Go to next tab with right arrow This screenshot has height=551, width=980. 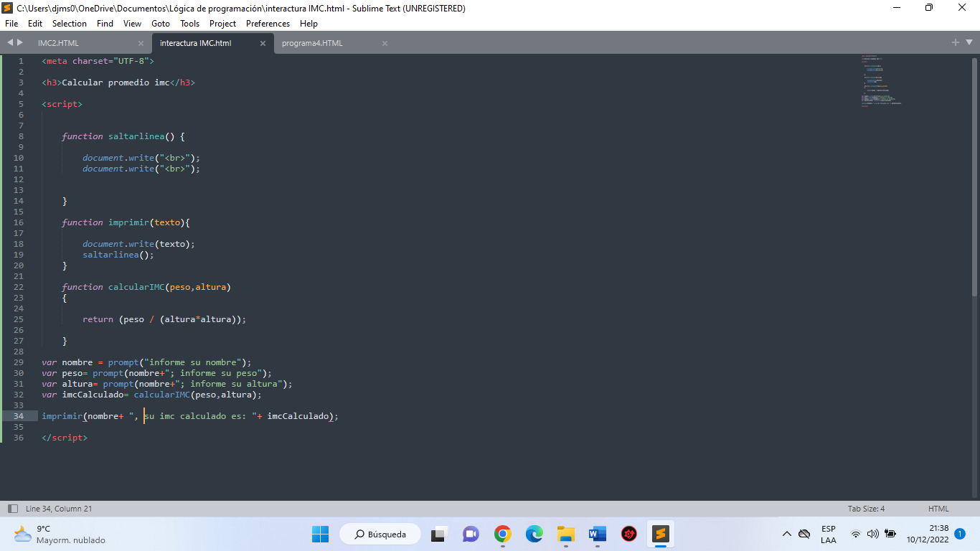[20, 43]
